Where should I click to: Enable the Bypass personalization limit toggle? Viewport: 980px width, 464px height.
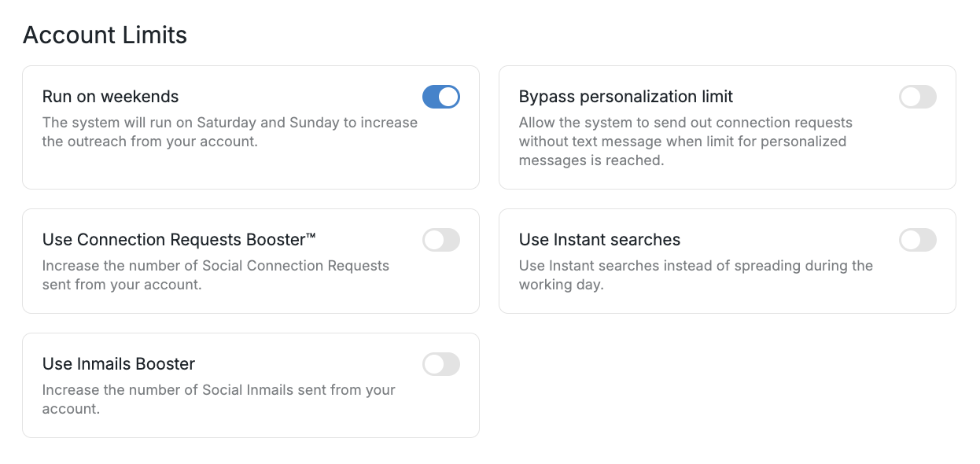917,97
